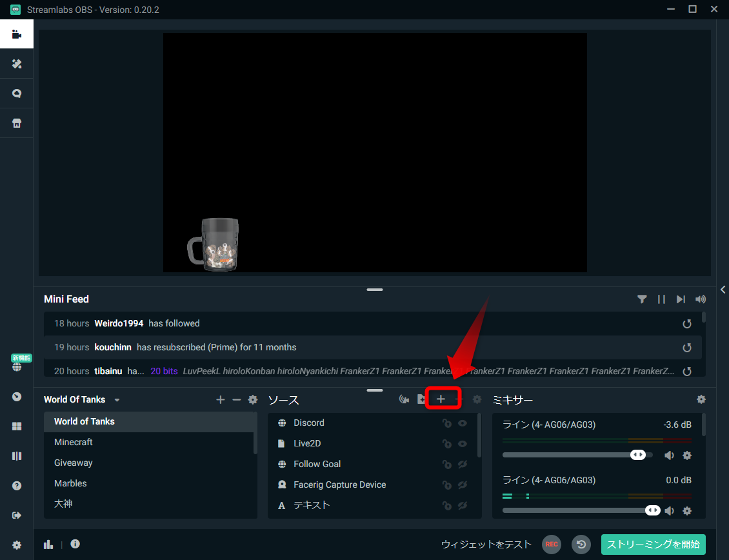Click the logout icon in sidebar
Viewport: 729px width, 560px height.
pos(17,515)
